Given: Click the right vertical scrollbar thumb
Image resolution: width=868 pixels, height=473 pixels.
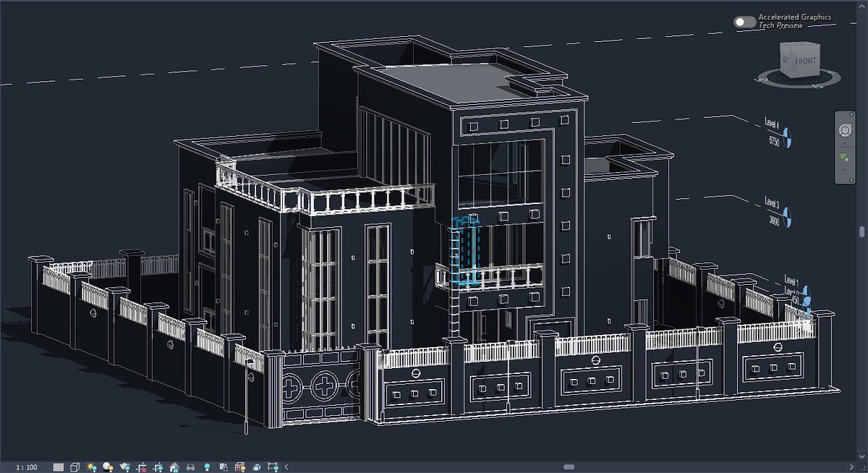Looking at the screenshot, I should (861, 231).
